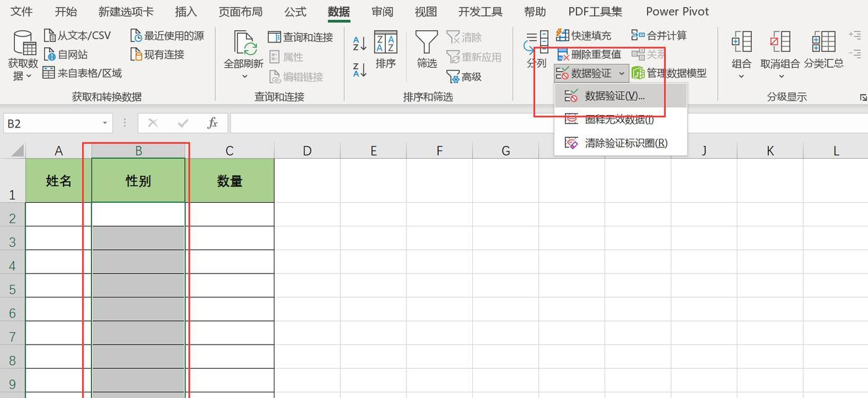Expand the 取消组合 dropdown chevron
The width and height of the screenshot is (868, 398).
click(781, 76)
